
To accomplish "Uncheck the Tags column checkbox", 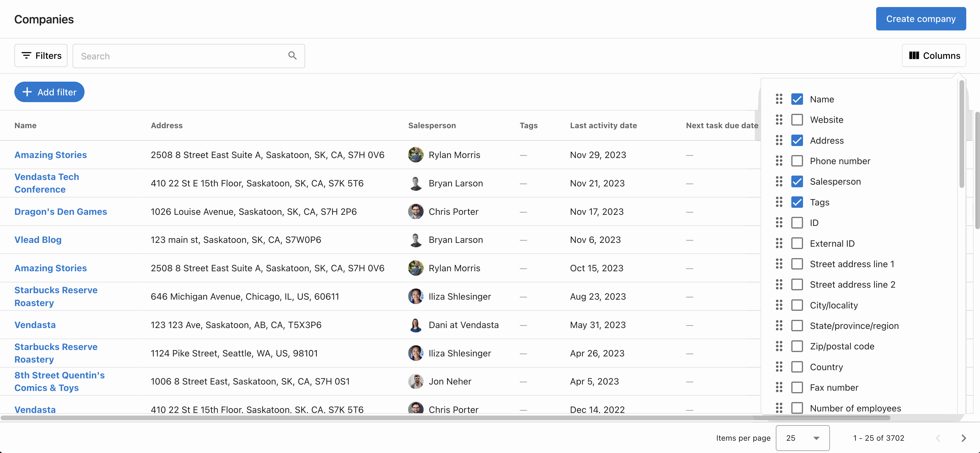I will [797, 202].
